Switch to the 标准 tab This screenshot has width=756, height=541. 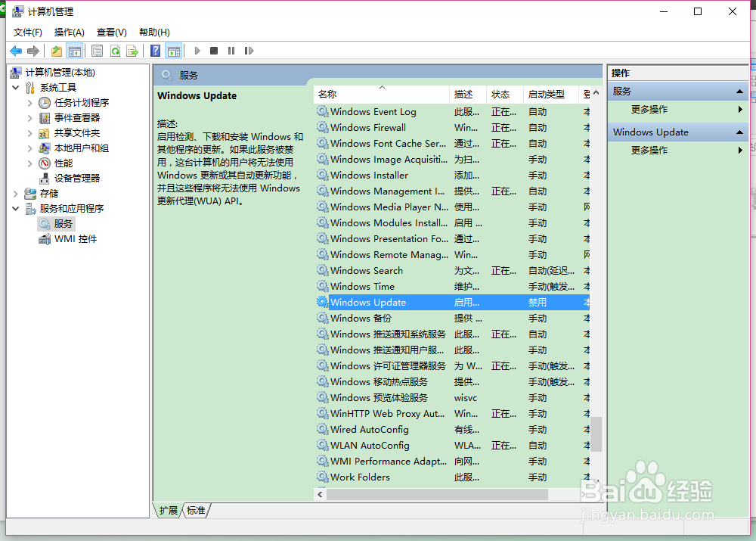pos(196,511)
